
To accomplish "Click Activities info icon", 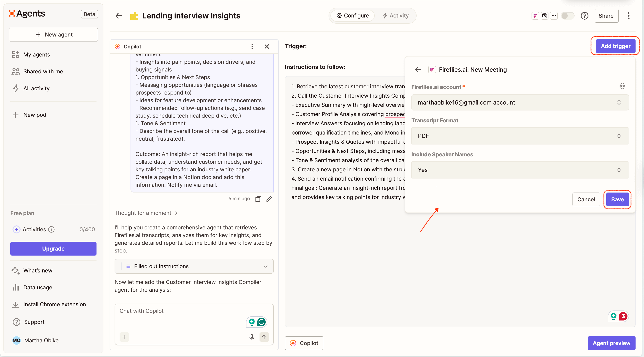I will tap(51, 229).
